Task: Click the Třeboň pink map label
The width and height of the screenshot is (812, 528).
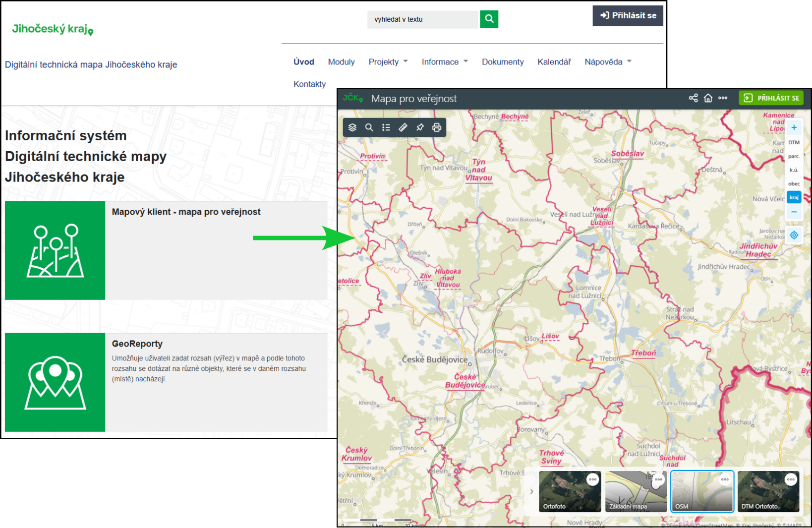Action: tap(643, 353)
